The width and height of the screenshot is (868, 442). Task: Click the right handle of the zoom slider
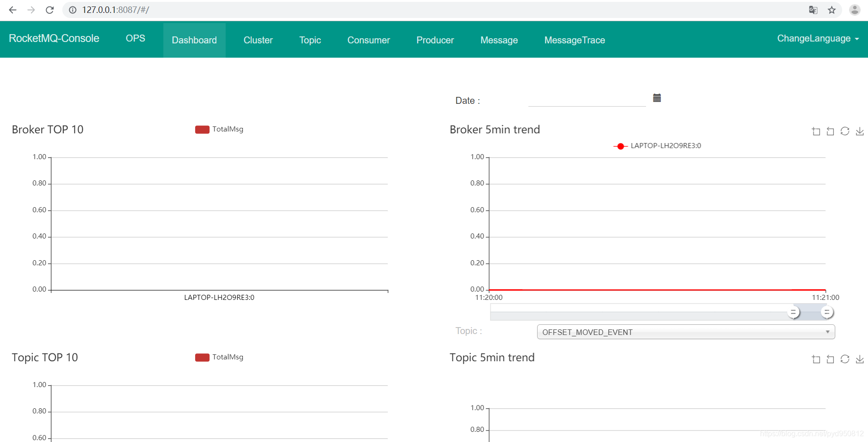point(827,312)
